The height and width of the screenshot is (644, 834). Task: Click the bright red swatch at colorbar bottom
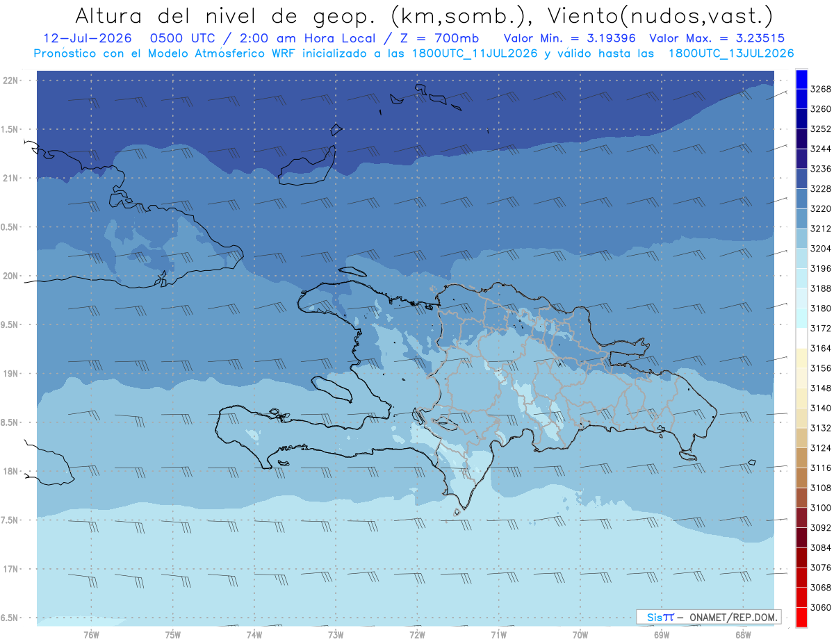pyautogui.click(x=801, y=618)
